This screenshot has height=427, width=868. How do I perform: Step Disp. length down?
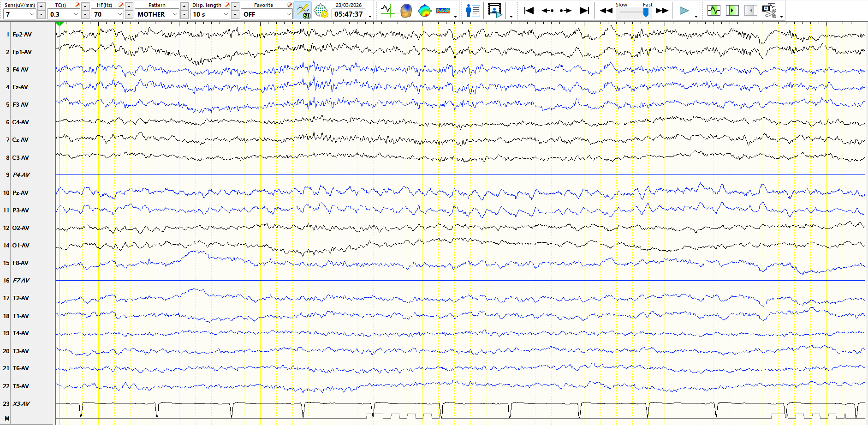pos(235,14)
